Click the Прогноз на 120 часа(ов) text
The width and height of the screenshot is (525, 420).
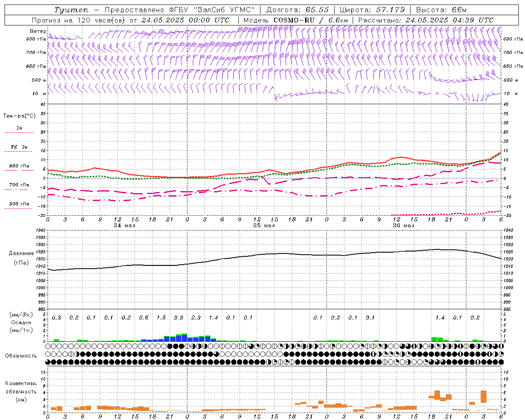(x=78, y=20)
